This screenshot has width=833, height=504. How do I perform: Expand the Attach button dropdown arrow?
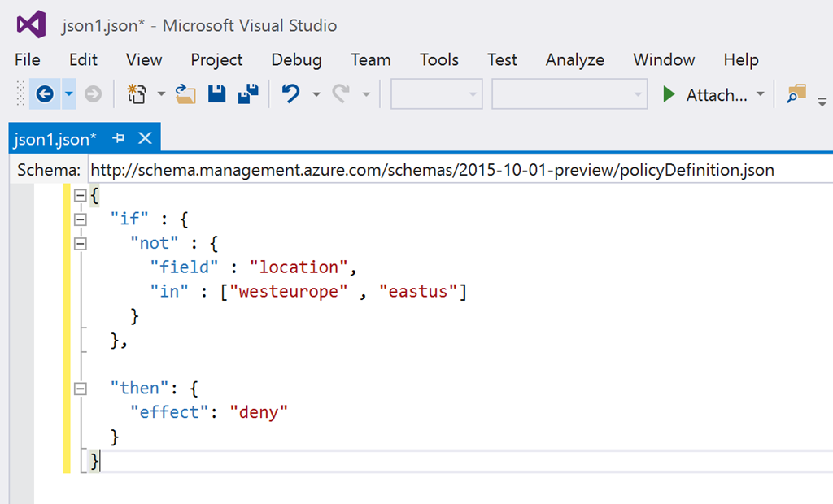761,94
